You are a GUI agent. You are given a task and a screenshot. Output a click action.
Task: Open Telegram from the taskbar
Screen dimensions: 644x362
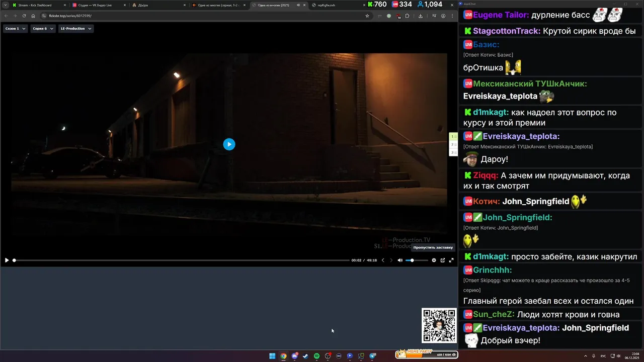pyautogui.click(x=373, y=356)
